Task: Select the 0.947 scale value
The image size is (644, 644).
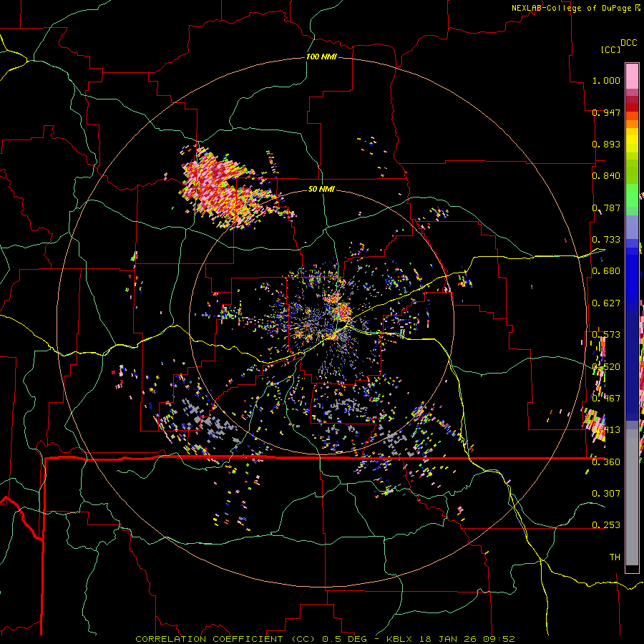Action: pos(606,112)
